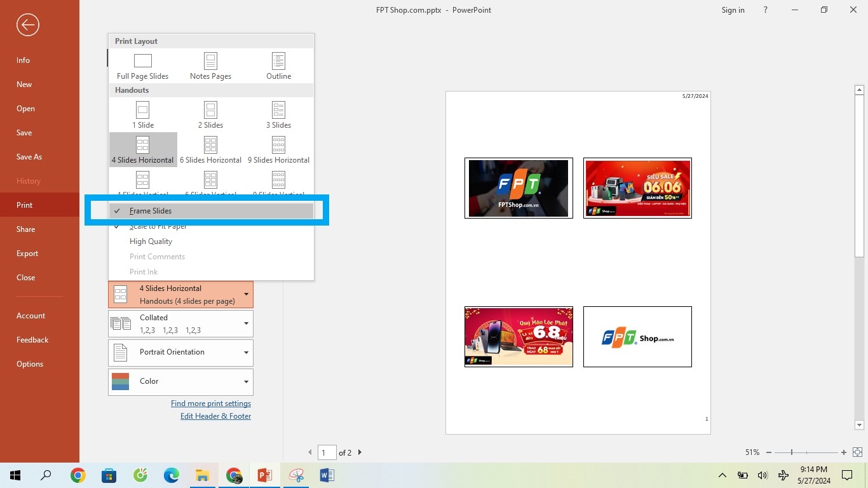This screenshot has height=488, width=868.
Task: Click the FPT logo slide thumbnail
Action: (519, 188)
